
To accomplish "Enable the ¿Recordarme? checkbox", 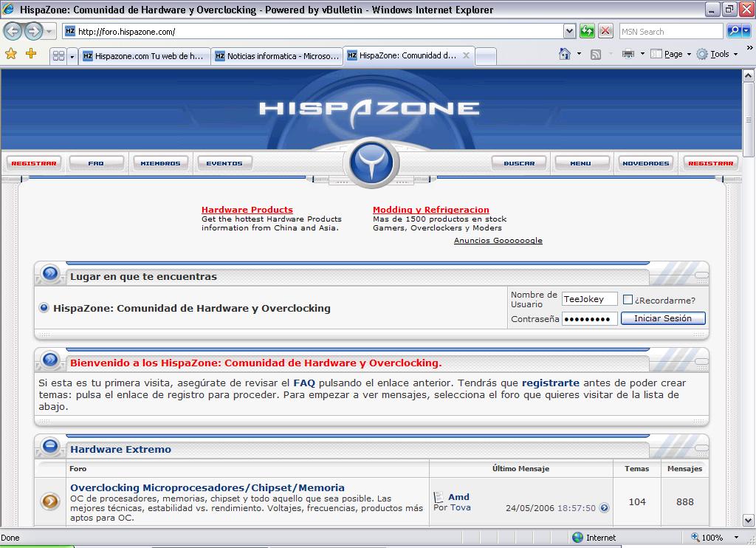I will [x=628, y=300].
